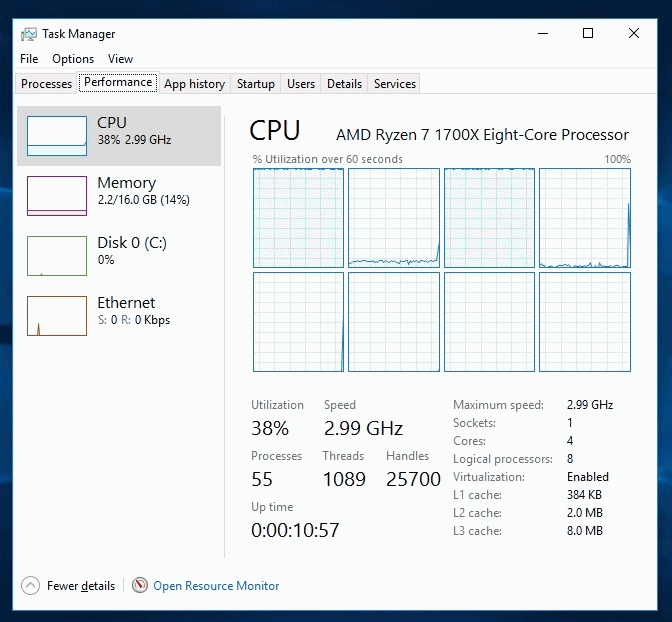Image resolution: width=672 pixels, height=622 pixels.
Task: Click the third top-row processor graph
Action: coord(489,218)
